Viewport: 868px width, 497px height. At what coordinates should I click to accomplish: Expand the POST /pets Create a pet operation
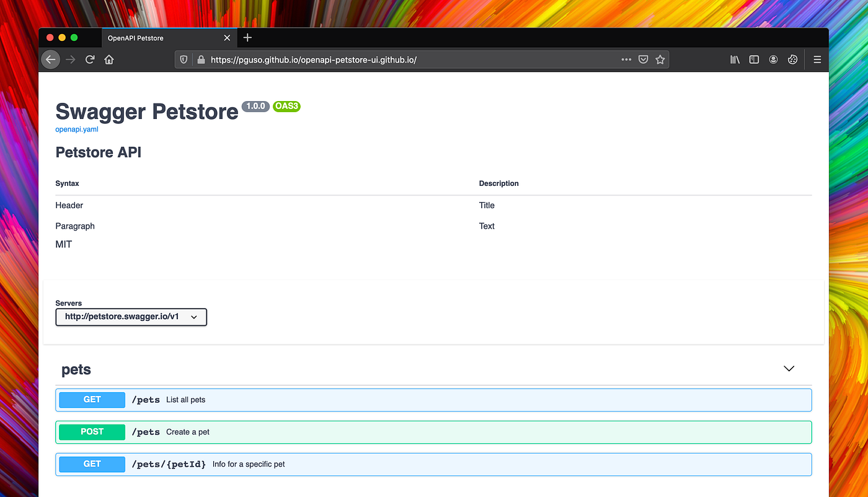point(433,432)
